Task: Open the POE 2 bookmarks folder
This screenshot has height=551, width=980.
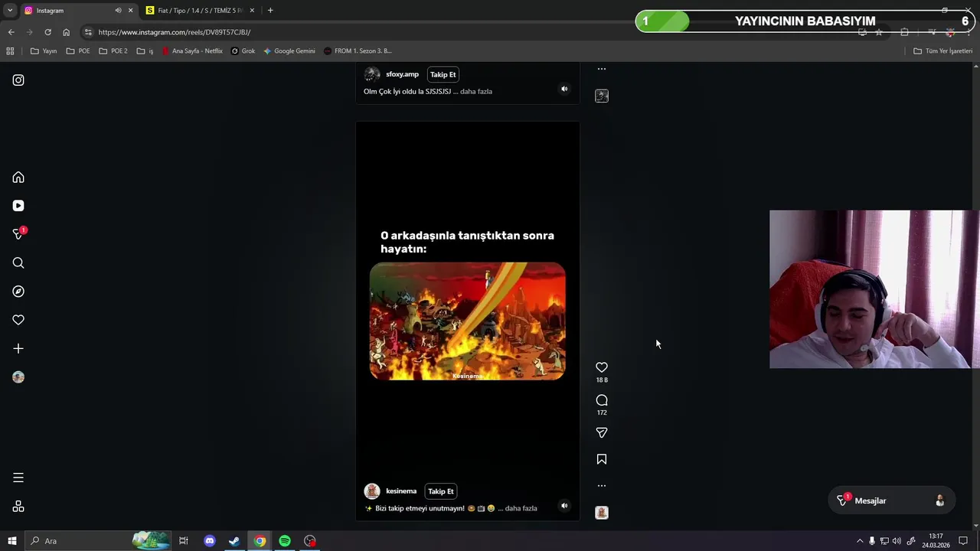Action: [113, 51]
